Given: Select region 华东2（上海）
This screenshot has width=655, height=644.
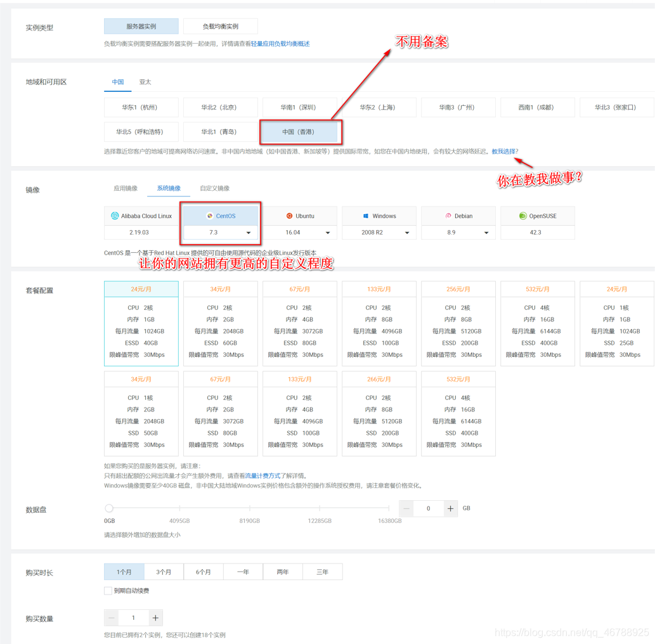Looking at the screenshot, I should (379, 107).
